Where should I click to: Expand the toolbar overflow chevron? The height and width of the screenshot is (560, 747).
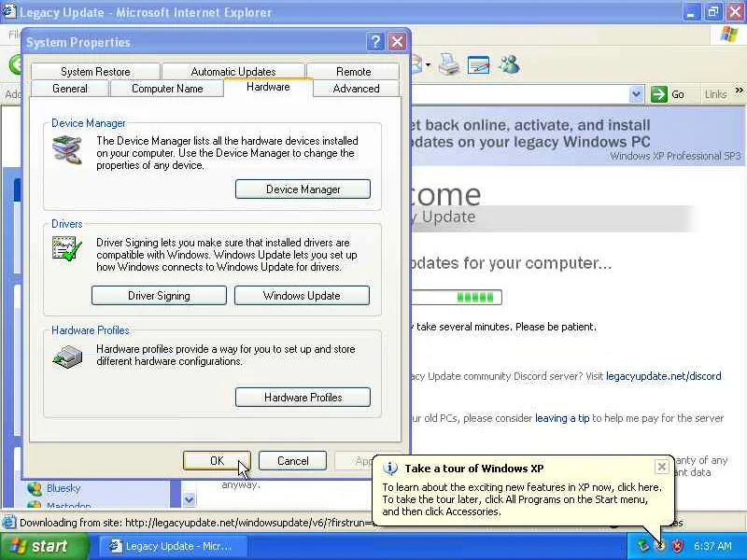tap(739, 90)
